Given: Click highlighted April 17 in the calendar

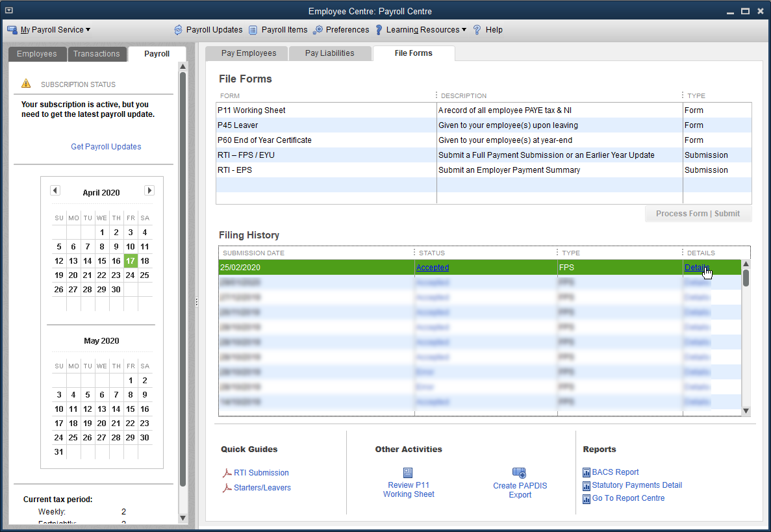Looking at the screenshot, I should click(131, 261).
